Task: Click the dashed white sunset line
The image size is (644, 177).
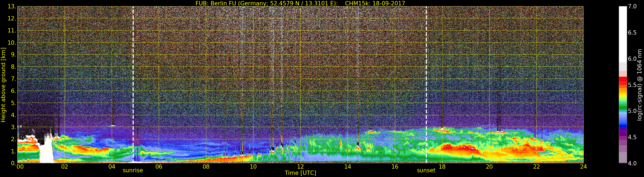Action: [426, 85]
